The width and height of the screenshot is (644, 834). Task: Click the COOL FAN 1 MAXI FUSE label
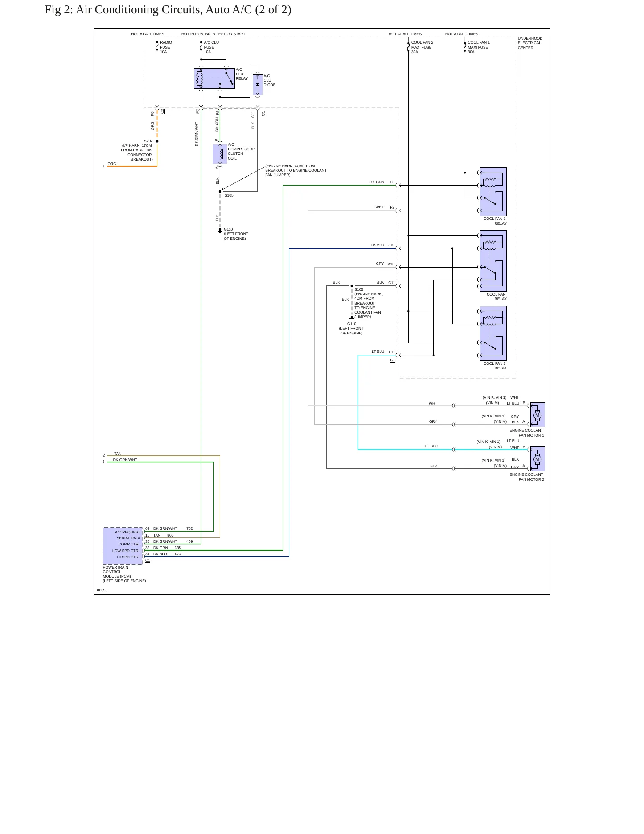tap(479, 47)
